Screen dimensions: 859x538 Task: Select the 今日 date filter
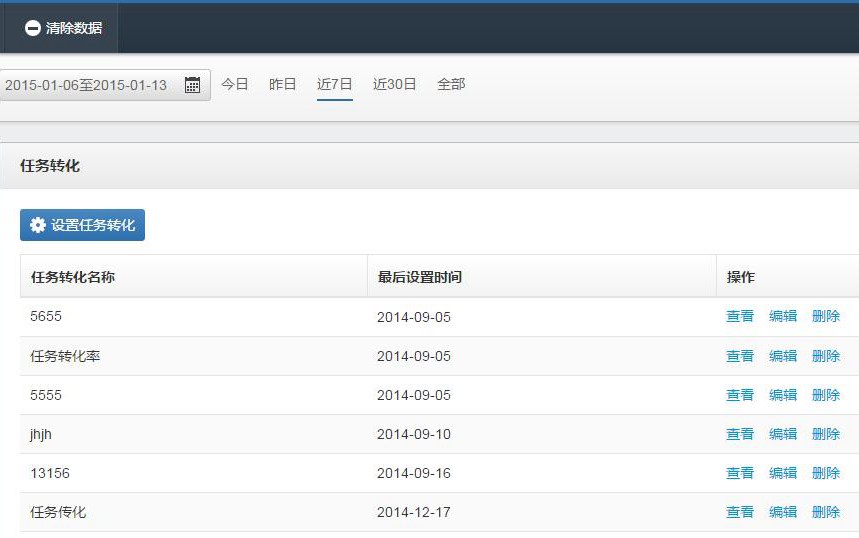pos(235,84)
